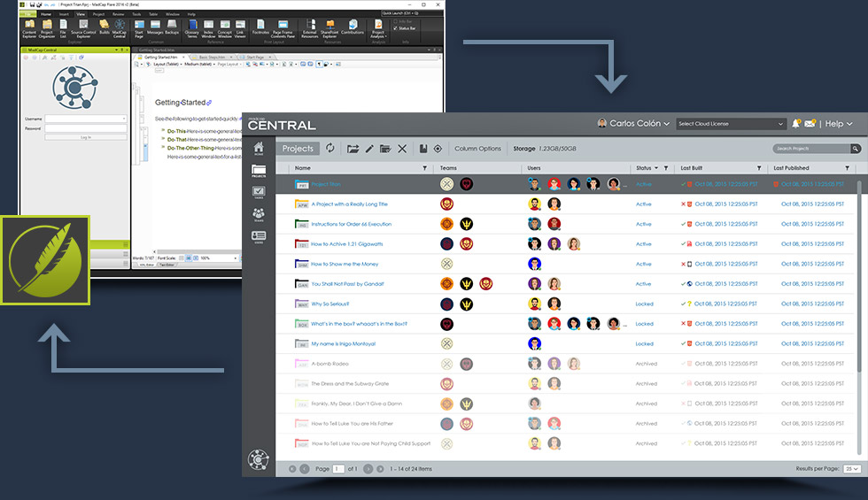Open Last Published column filter
The image size is (868, 500).
(847, 168)
